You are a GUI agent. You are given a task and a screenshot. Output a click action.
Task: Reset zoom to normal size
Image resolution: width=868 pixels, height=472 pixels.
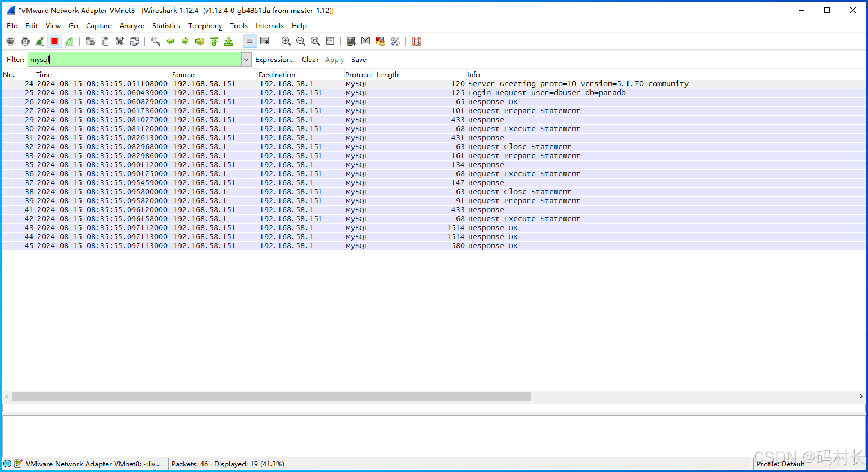click(x=315, y=41)
